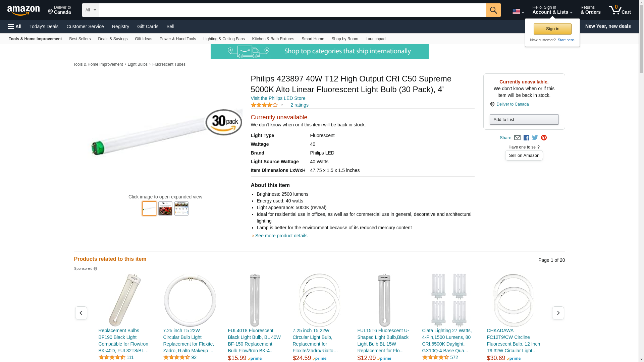The width and height of the screenshot is (644, 362).
Task: Share product on Facebook
Action: click(526, 138)
